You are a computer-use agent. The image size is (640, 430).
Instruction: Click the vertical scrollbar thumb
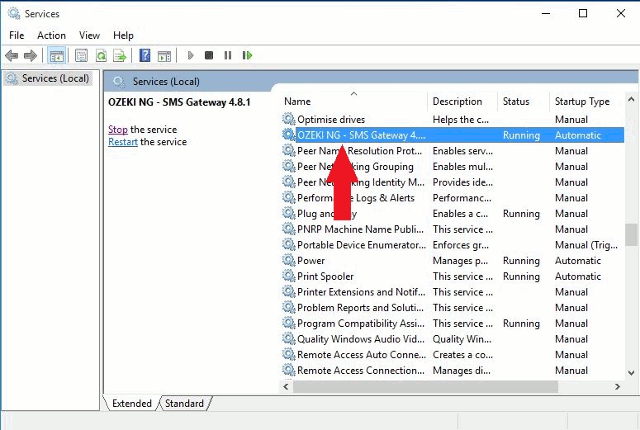631,235
